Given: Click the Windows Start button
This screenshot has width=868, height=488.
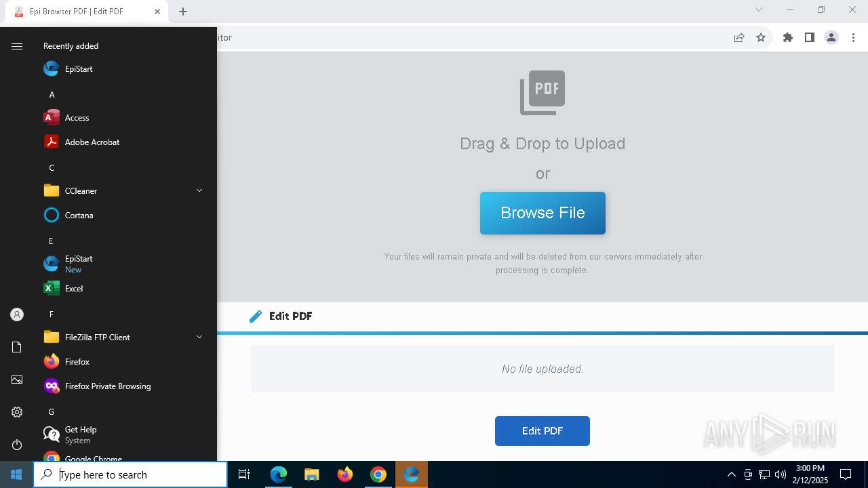Looking at the screenshot, I should click(16, 474).
